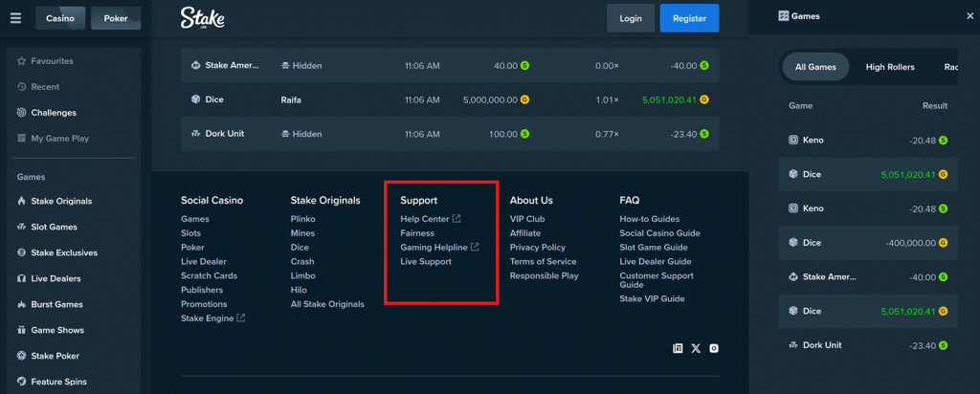Open the Hilo link in footer
This screenshot has width=980, height=394.
click(299, 290)
